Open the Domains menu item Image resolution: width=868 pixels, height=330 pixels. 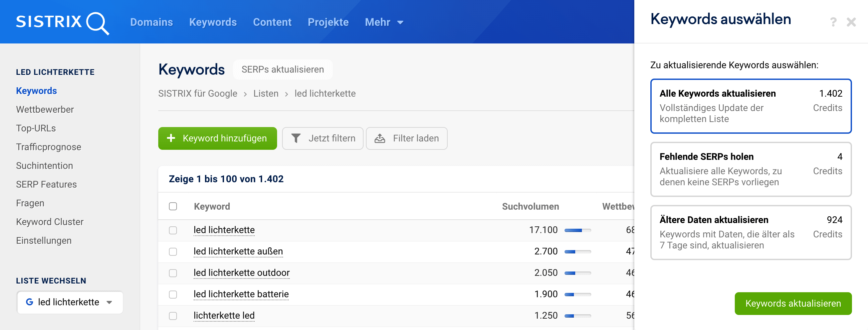point(151,22)
